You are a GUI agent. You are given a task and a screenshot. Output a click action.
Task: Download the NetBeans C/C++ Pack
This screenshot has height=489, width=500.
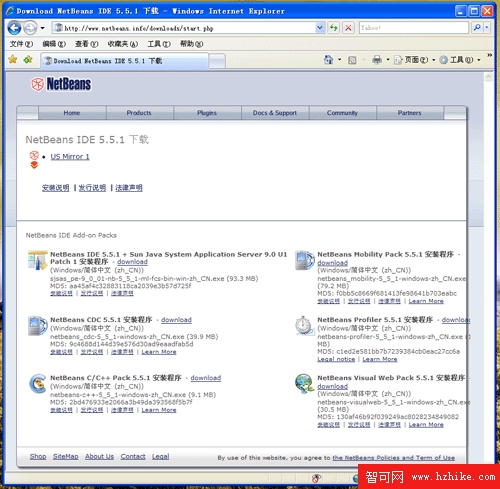pyautogui.click(x=206, y=378)
